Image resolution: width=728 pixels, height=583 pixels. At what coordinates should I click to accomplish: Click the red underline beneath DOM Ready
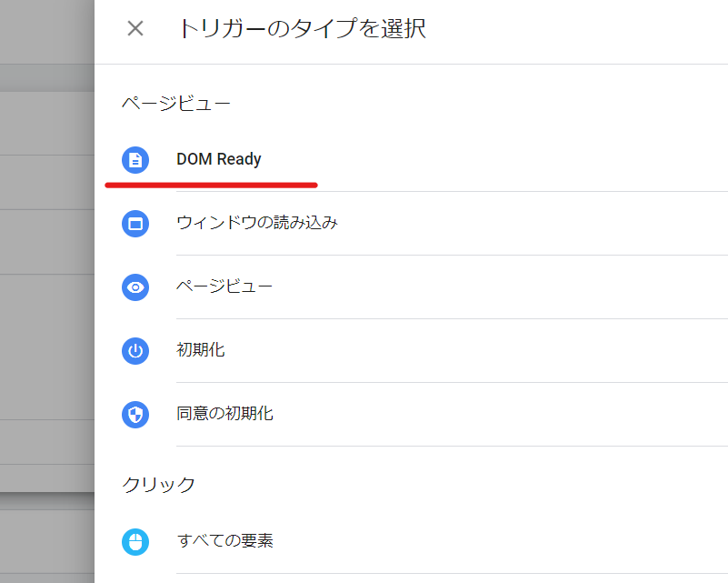(x=211, y=185)
